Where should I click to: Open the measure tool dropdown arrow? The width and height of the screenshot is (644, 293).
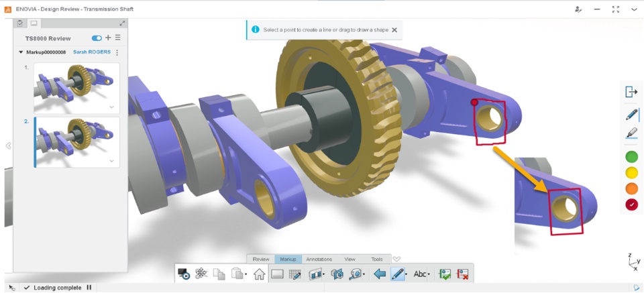click(365, 274)
